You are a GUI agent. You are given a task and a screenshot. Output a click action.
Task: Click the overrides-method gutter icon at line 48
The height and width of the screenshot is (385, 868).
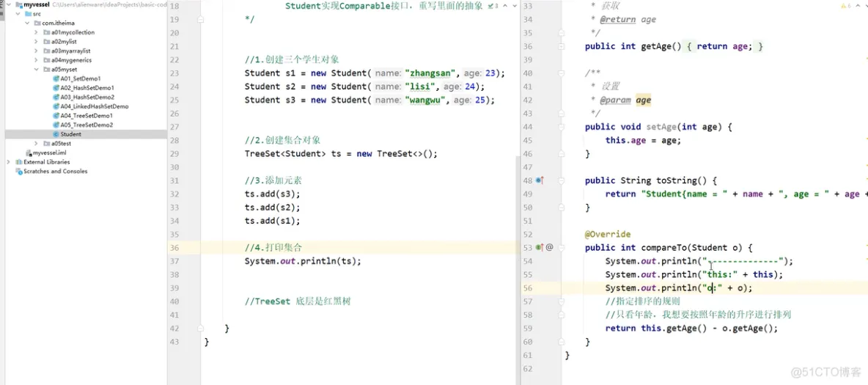pyautogui.click(x=540, y=180)
